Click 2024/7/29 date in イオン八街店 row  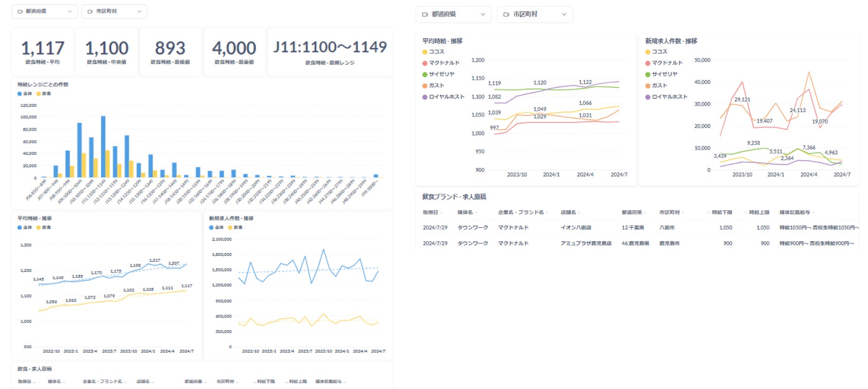coord(435,228)
